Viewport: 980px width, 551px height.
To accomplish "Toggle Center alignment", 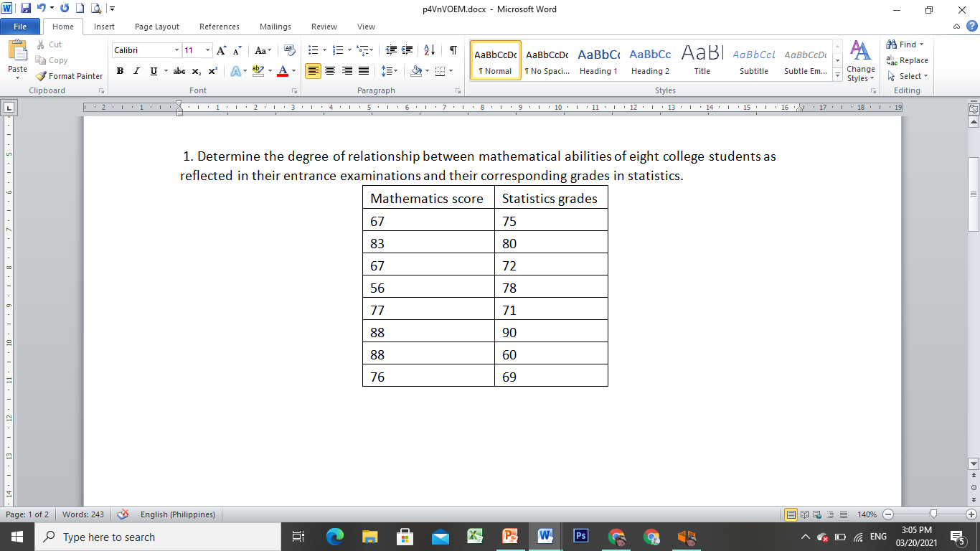I will (x=330, y=71).
